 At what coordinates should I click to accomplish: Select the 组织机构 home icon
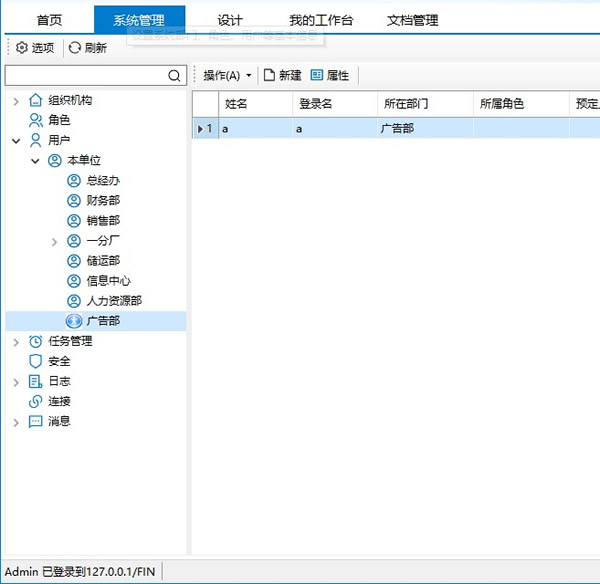36,100
